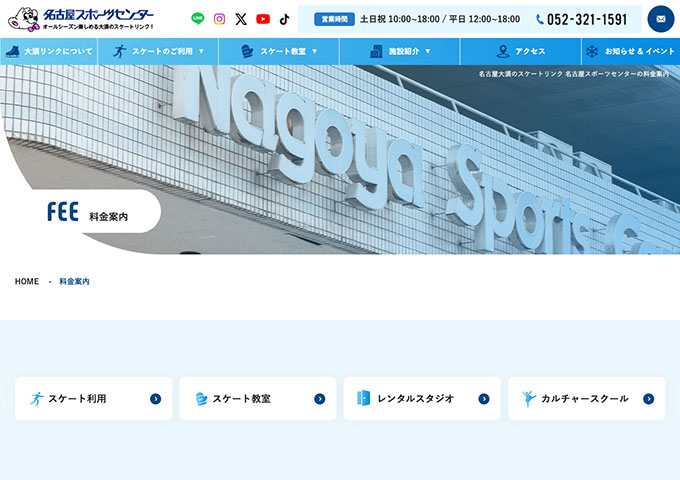
Task: Click the arrow circle on カルチャースクール card
Action: click(x=648, y=398)
